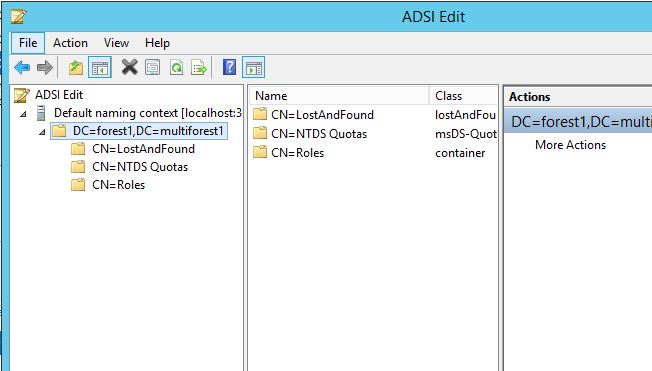This screenshot has width=652, height=371.
Task: Go up one level in the tree
Action: click(x=76, y=67)
